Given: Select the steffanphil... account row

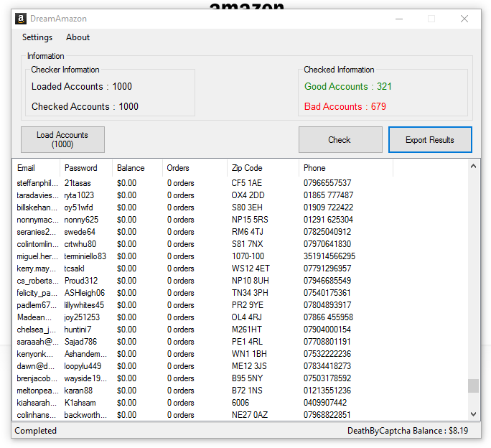Looking at the screenshot, I should (240, 183).
